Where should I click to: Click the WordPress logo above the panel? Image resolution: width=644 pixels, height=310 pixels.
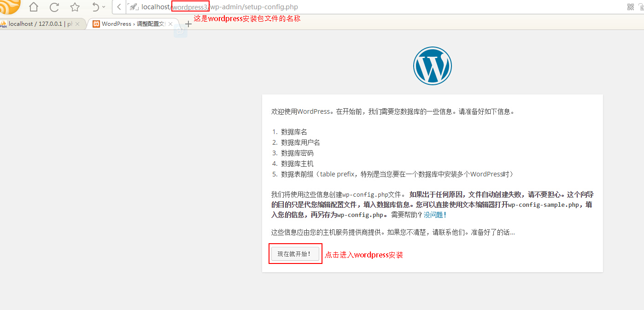432,65
